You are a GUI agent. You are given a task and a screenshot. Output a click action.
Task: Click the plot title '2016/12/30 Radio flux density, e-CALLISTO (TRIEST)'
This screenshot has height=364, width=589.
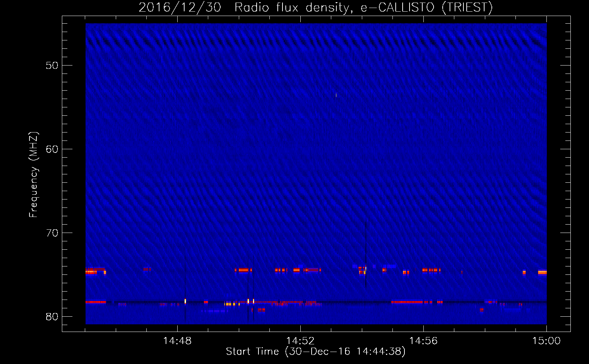pyautogui.click(x=316, y=7)
